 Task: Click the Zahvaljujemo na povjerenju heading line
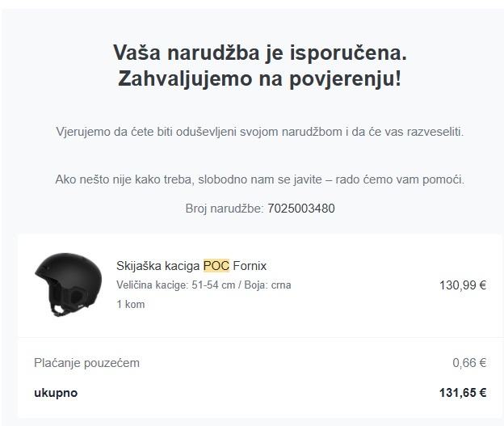coord(259,79)
